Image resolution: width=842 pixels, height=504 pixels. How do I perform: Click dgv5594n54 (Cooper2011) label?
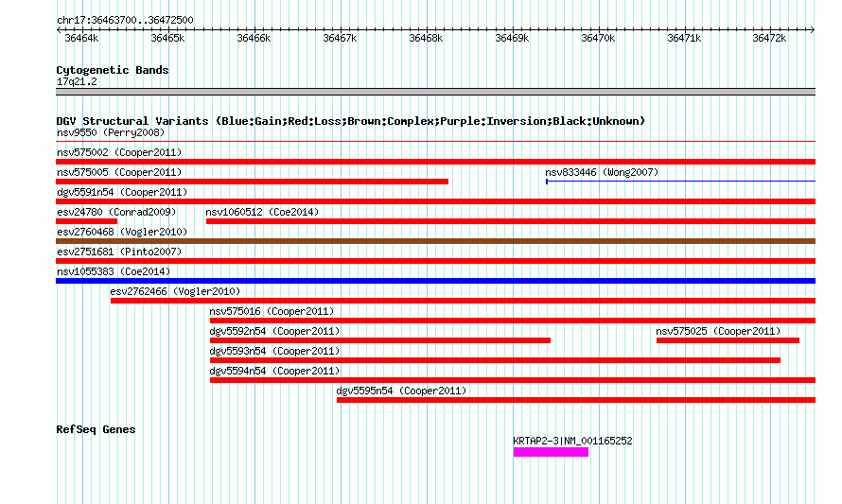tap(274, 371)
